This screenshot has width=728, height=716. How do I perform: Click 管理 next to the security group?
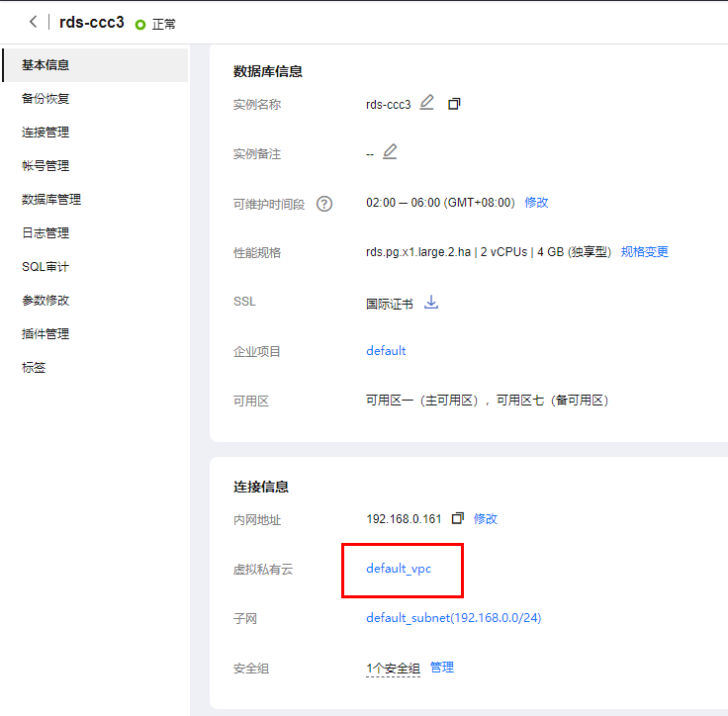tap(442, 668)
